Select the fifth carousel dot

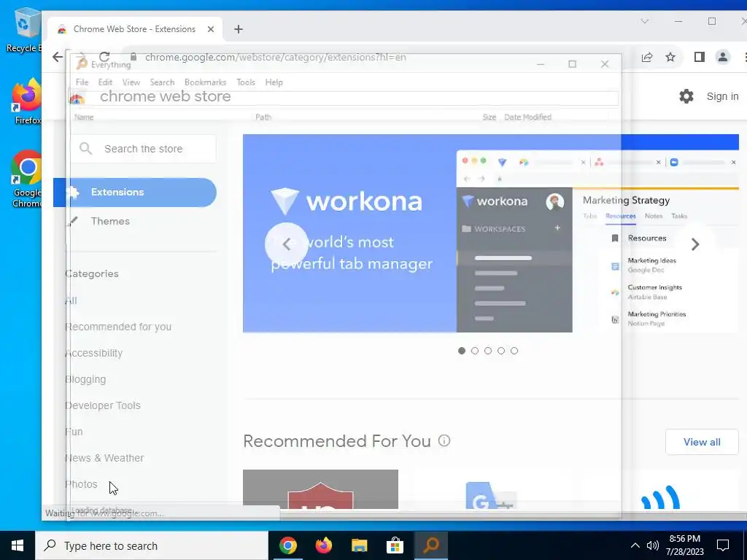[514, 351]
